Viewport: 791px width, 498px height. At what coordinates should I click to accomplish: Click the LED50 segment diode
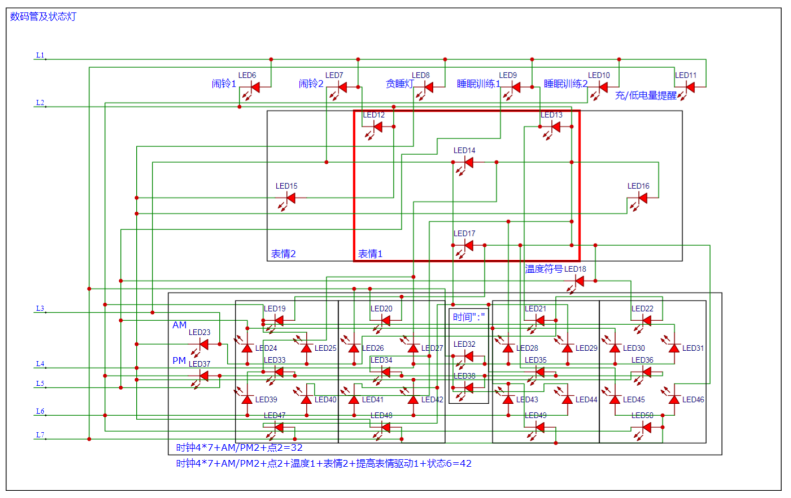(x=643, y=429)
